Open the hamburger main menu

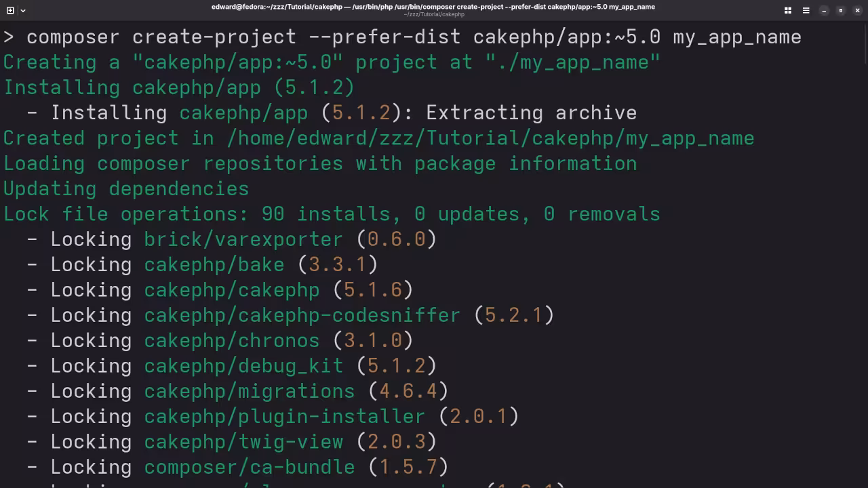pyautogui.click(x=806, y=10)
